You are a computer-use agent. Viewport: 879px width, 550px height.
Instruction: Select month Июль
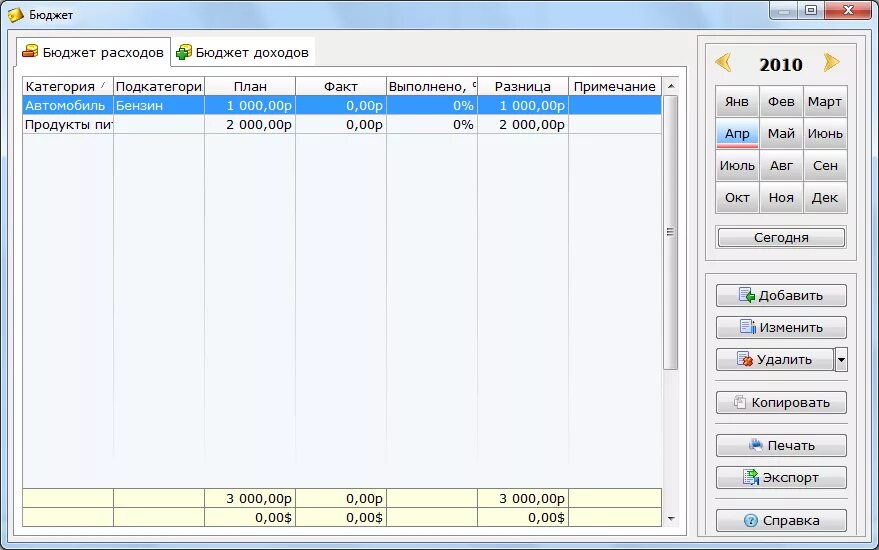point(737,165)
